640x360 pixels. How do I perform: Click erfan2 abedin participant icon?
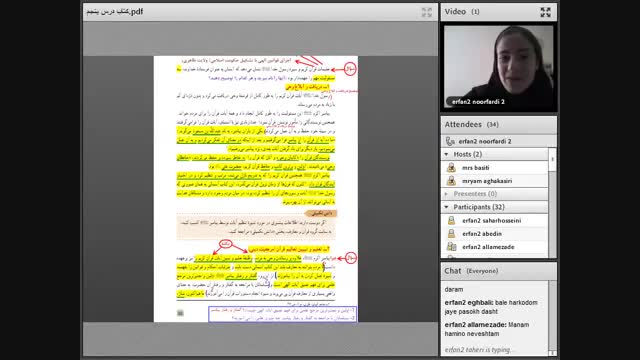451,233
